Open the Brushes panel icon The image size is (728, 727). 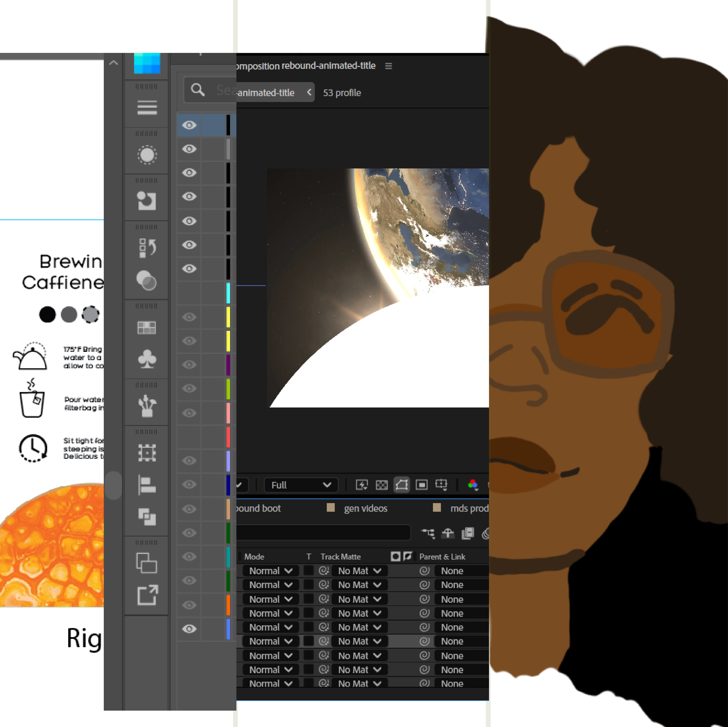coord(147,406)
